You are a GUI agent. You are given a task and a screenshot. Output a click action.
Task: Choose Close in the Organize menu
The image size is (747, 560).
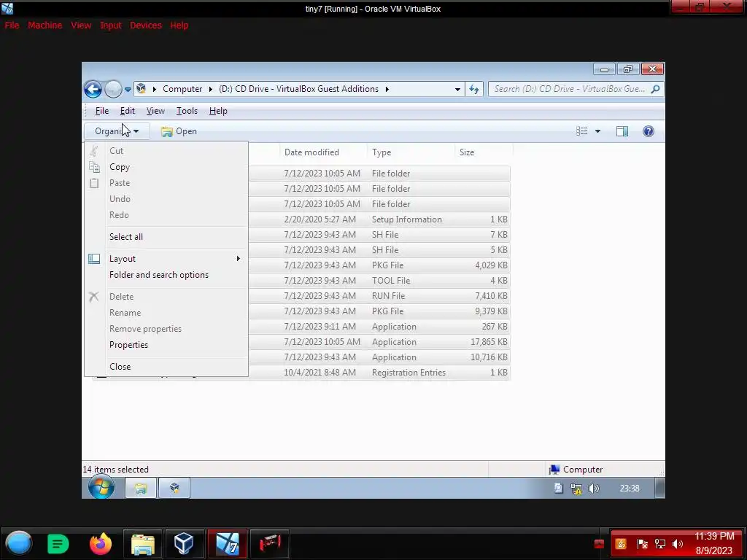166,367
